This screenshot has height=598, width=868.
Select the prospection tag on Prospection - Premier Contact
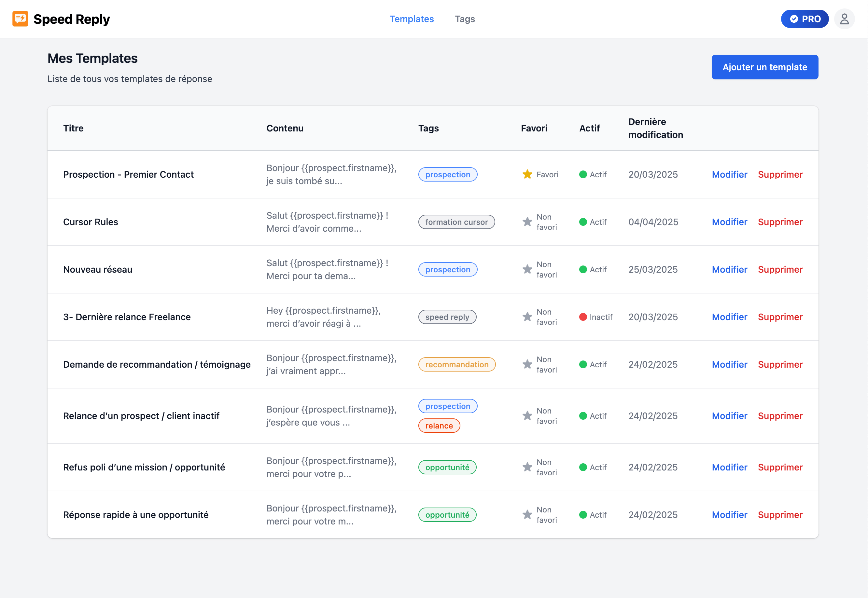point(448,174)
